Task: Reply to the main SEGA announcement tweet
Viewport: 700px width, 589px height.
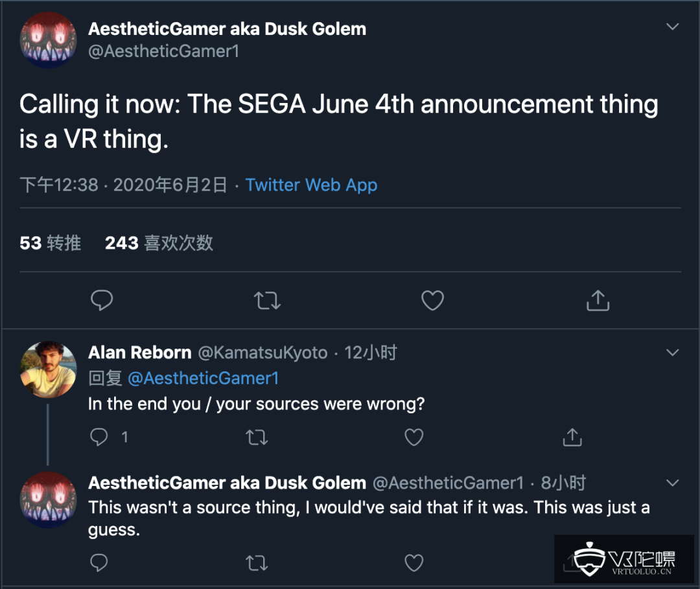Action: point(102,301)
